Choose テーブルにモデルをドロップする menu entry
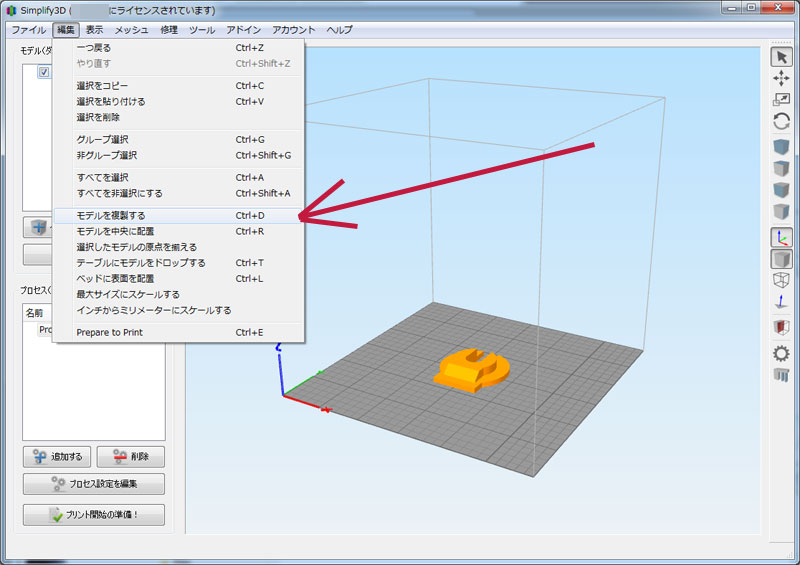This screenshot has height=565, width=800. (x=179, y=263)
